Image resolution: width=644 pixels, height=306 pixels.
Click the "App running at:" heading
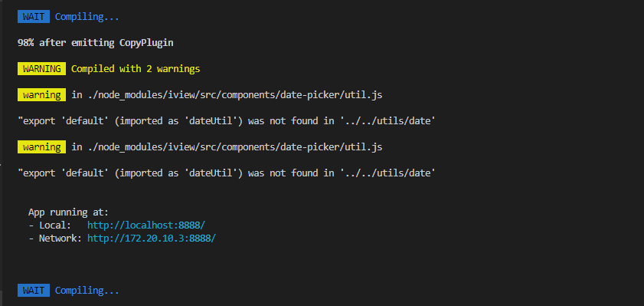click(x=68, y=212)
